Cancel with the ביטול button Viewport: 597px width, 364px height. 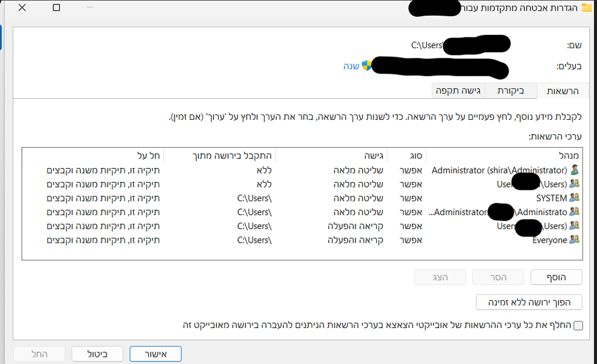click(98, 354)
